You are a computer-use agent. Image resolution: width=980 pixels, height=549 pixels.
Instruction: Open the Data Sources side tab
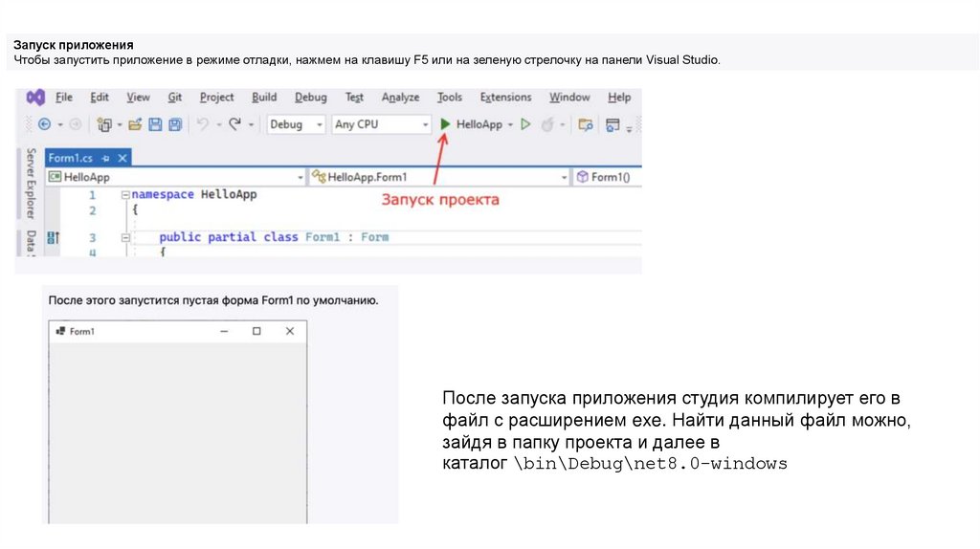(30, 243)
